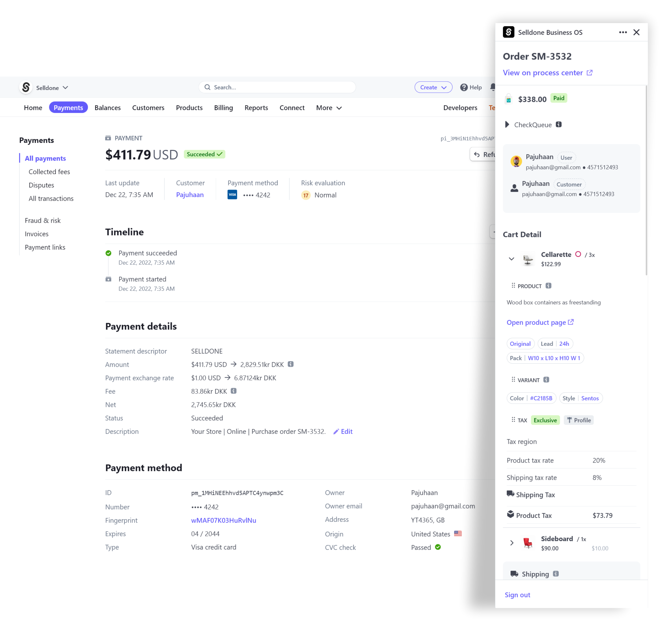Open the More navigation dropdown

click(328, 108)
